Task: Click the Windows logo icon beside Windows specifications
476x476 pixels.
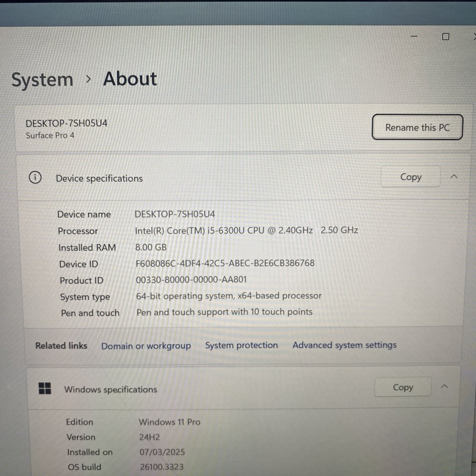Action: tap(45, 388)
